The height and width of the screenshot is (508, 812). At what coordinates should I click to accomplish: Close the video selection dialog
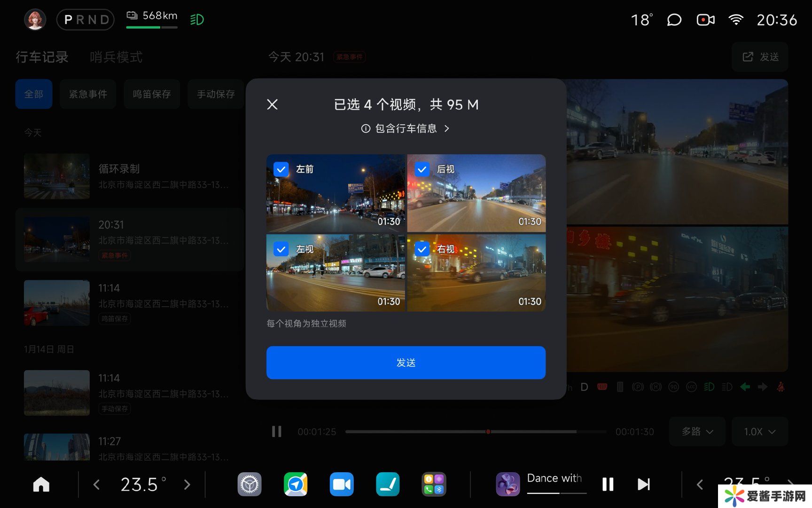[273, 104]
